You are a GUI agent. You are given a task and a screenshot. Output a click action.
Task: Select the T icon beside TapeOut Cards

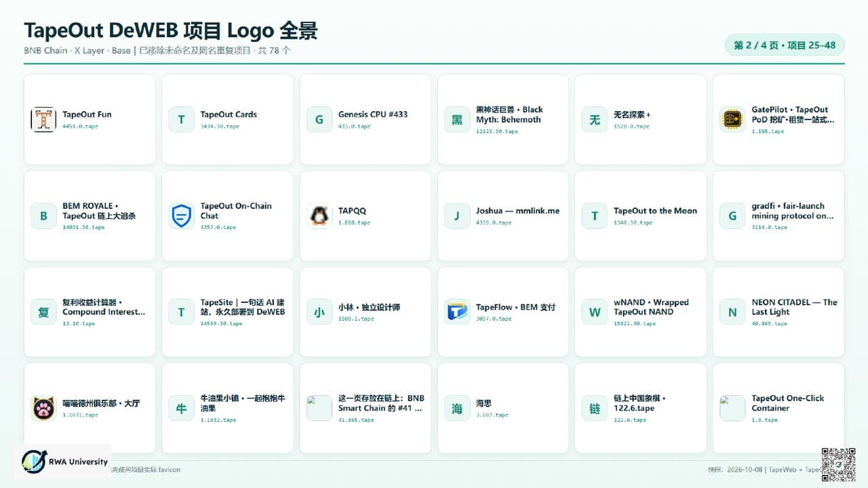tap(181, 120)
